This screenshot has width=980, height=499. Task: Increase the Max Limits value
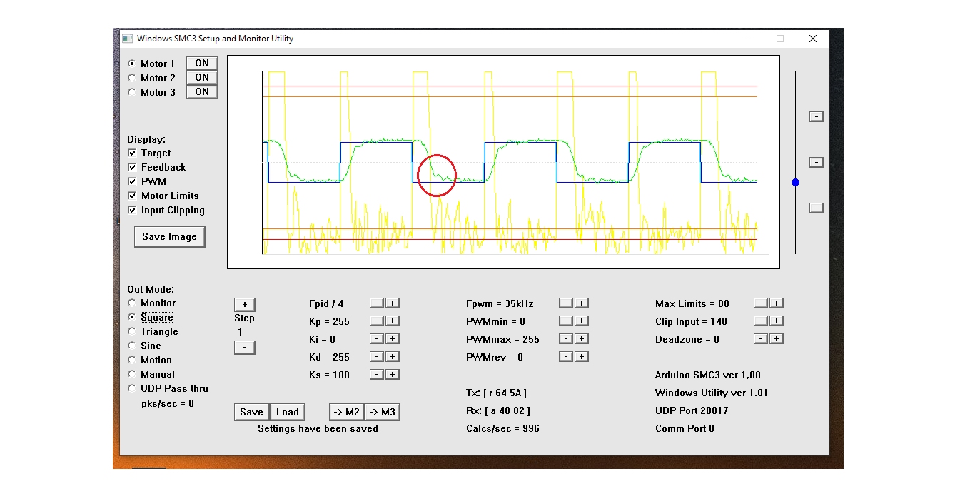point(777,303)
